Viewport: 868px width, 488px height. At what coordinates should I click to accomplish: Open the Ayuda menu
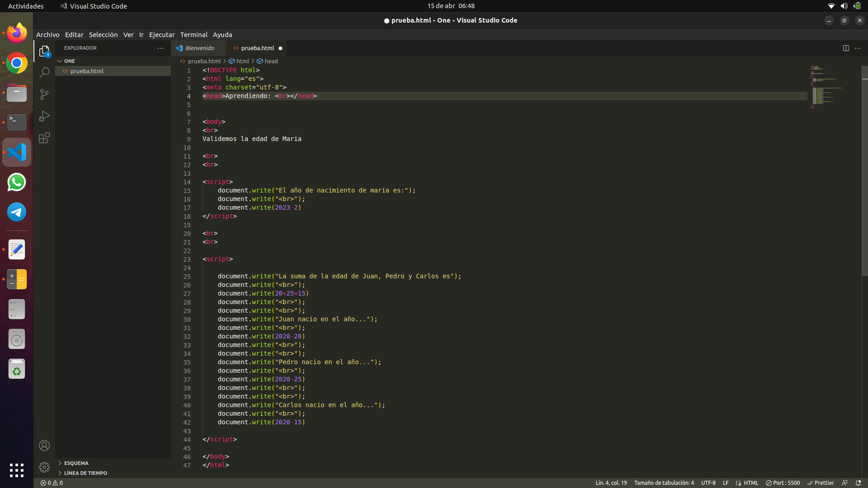[x=222, y=35]
